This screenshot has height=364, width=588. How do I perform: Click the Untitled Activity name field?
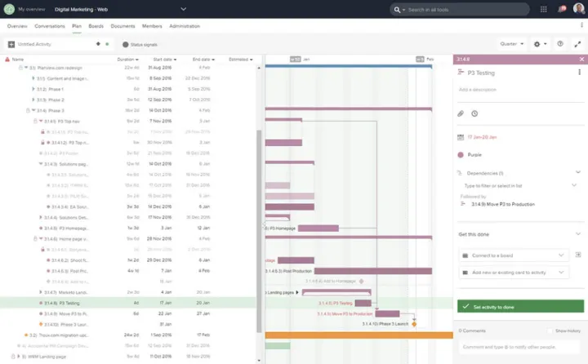(x=51, y=44)
